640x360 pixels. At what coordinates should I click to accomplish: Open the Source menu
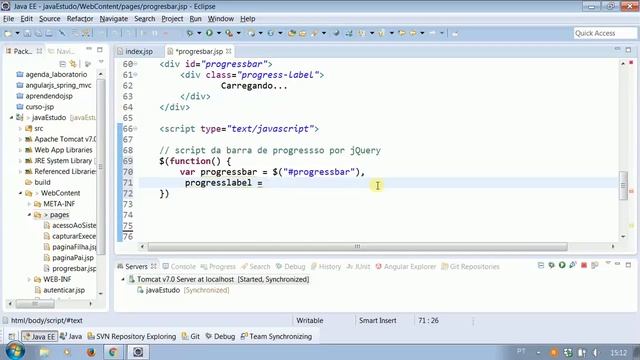pyautogui.click(x=49, y=19)
